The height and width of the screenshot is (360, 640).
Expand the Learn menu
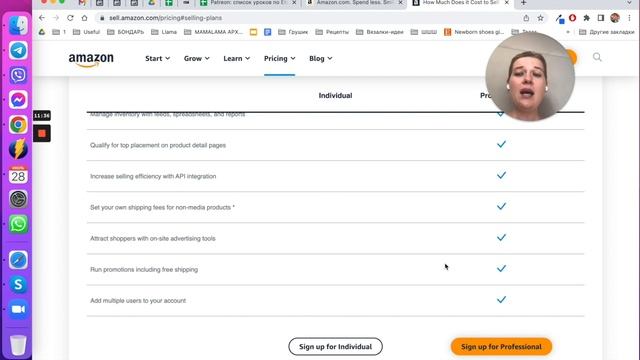coord(237,58)
